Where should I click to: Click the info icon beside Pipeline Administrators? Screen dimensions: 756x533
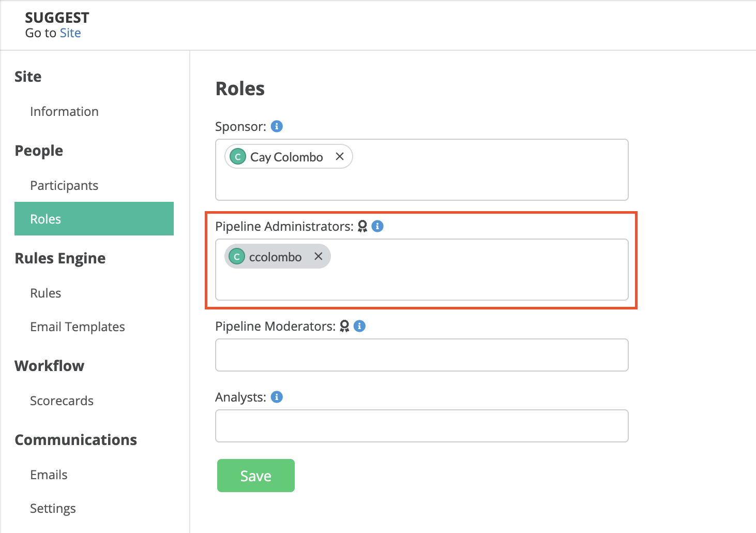point(378,226)
